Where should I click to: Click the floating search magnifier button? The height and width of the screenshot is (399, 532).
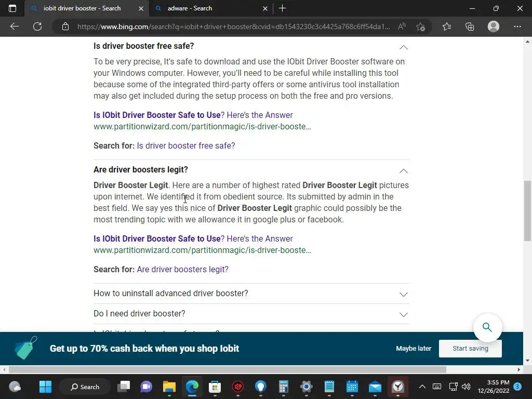487,327
